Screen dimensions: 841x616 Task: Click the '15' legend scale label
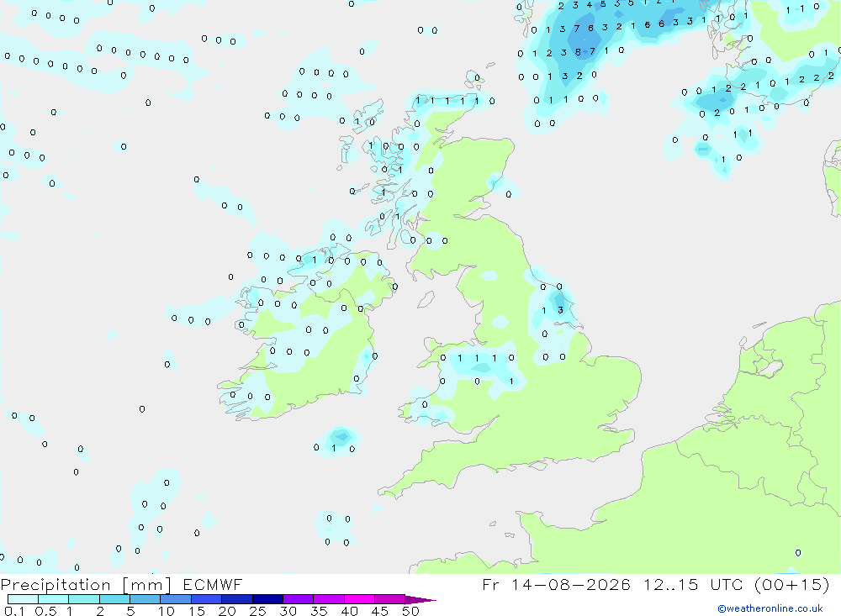pos(197,611)
